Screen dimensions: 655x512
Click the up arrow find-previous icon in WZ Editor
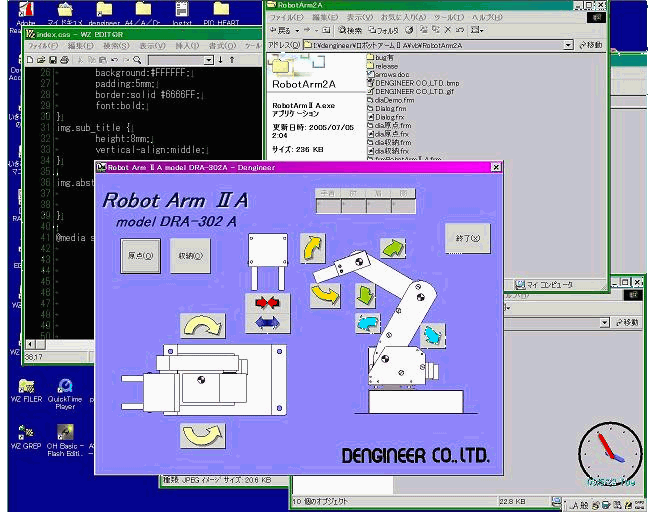(x=232, y=60)
